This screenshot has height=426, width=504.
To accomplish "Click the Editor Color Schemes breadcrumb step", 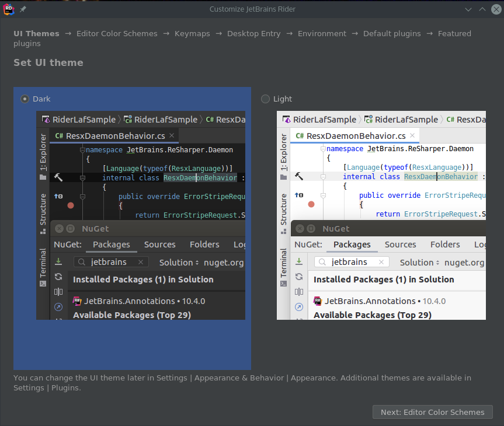I will pyautogui.click(x=117, y=33).
